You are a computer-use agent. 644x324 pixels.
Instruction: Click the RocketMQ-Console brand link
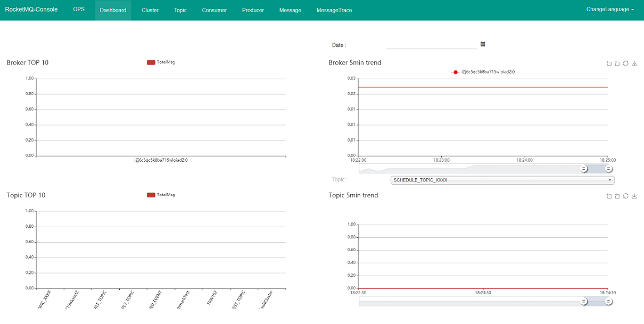point(31,10)
